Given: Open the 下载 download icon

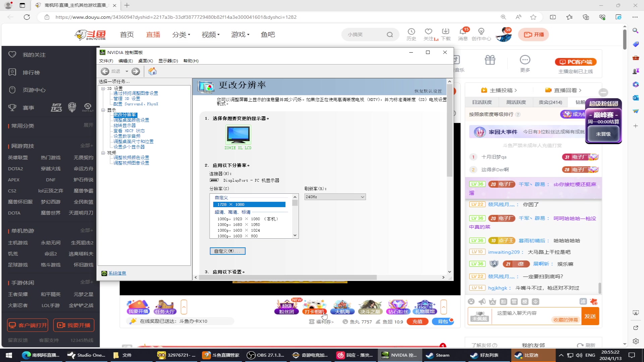Looking at the screenshot, I should [x=446, y=34].
